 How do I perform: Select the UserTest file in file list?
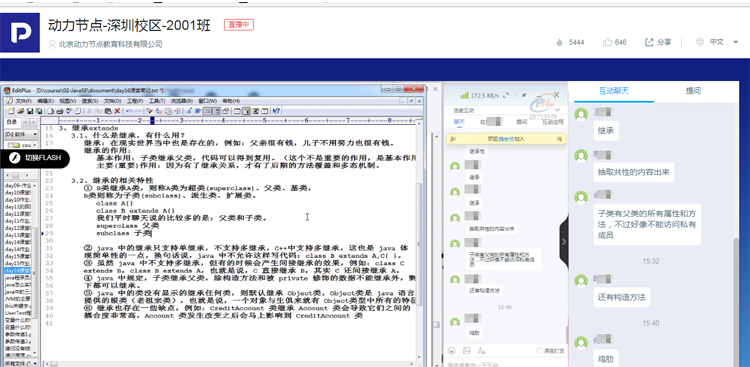coord(18,312)
